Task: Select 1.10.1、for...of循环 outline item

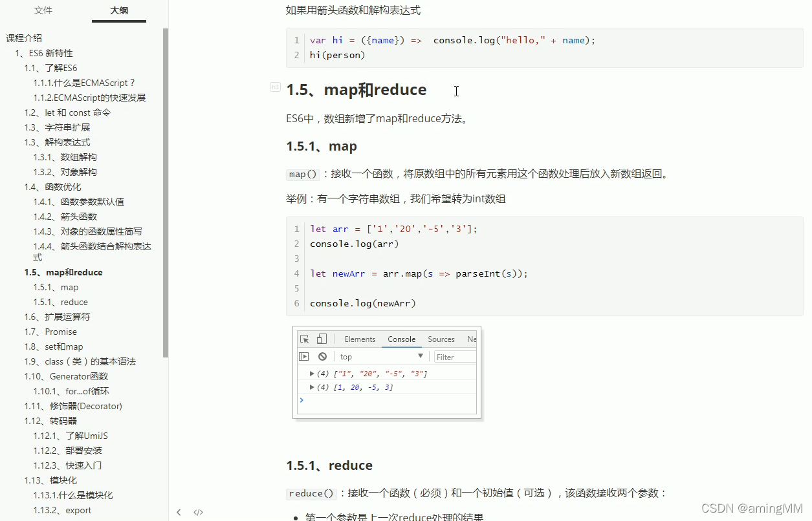Action: point(71,391)
